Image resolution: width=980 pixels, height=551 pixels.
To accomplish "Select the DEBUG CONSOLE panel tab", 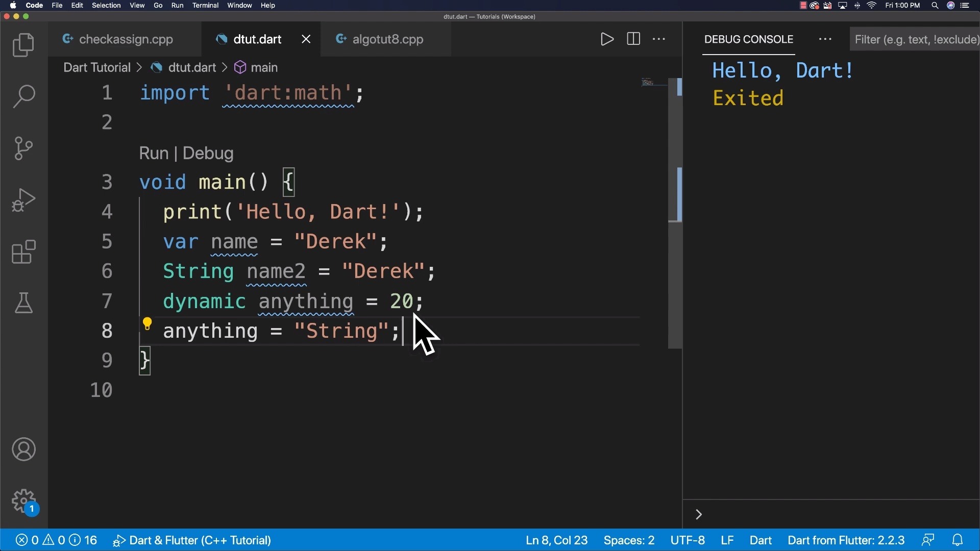I will [x=749, y=39].
